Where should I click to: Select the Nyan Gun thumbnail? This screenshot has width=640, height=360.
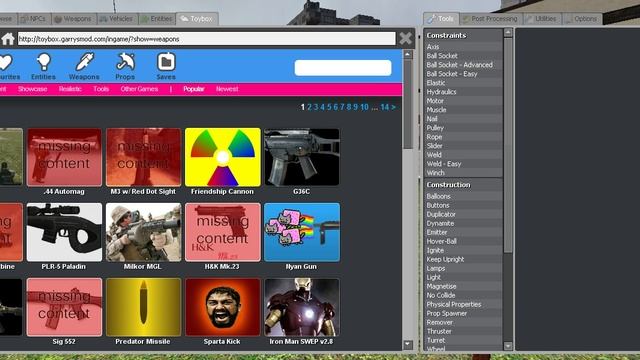click(x=302, y=232)
